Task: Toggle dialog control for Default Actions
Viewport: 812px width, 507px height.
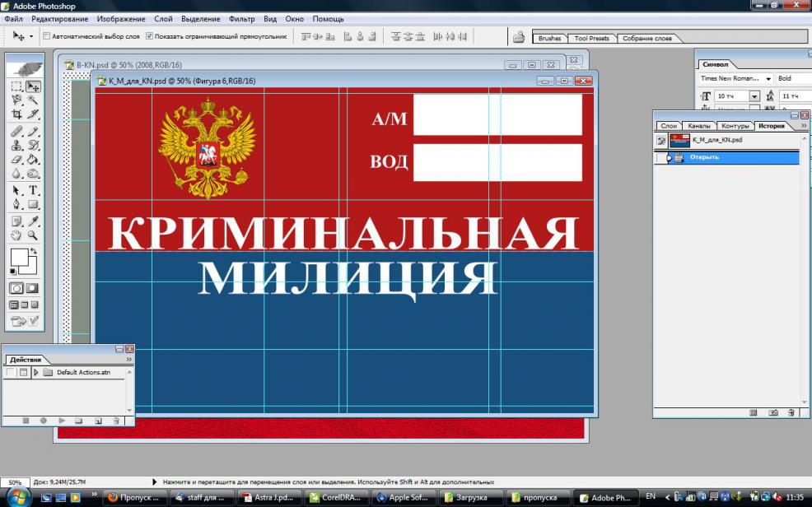Action: coord(23,373)
